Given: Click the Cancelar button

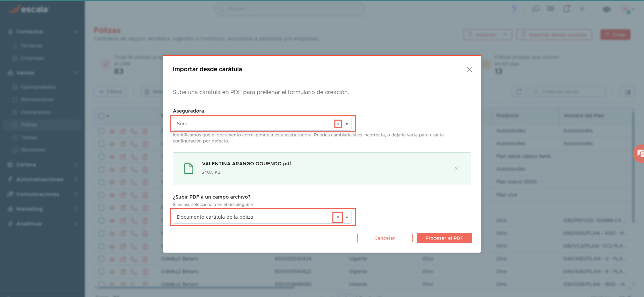Looking at the screenshot, I should 385,238.
